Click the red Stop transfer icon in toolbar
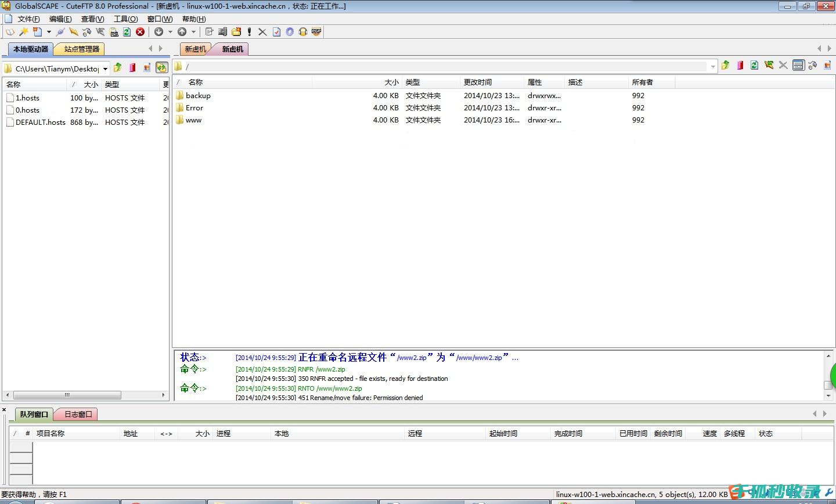The width and height of the screenshot is (836, 504). [x=140, y=32]
